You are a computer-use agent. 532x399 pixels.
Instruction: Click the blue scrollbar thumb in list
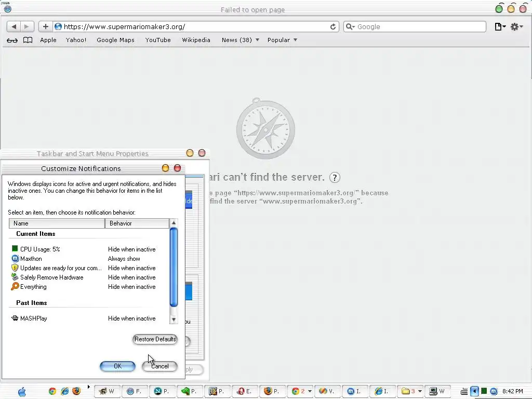click(174, 268)
